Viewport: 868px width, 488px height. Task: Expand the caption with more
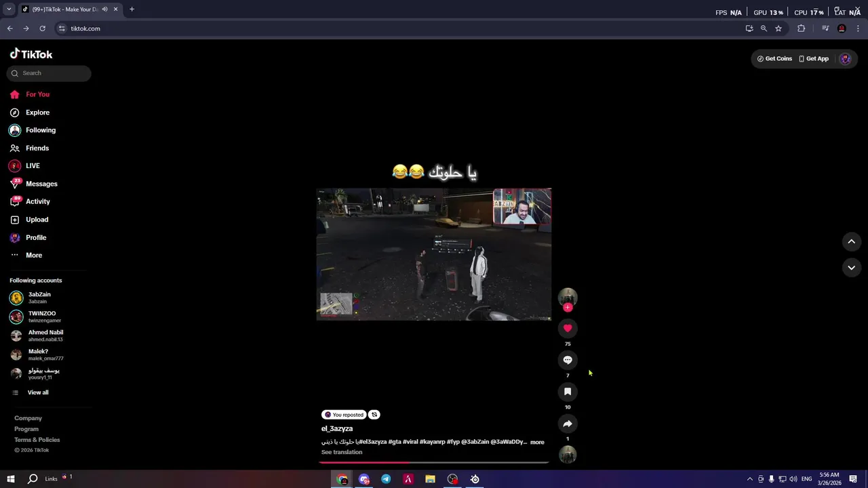(x=537, y=442)
